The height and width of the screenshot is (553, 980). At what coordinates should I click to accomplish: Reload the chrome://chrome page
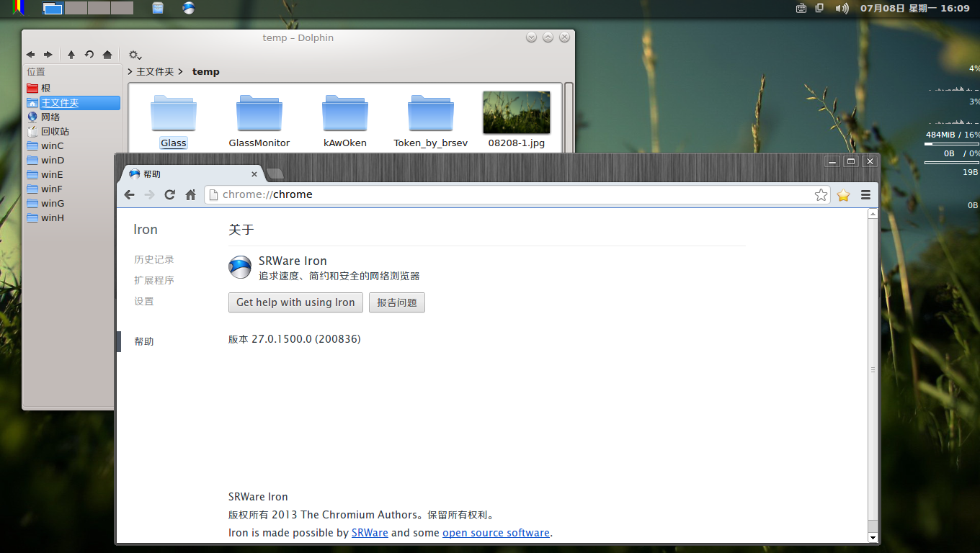tap(170, 194)
